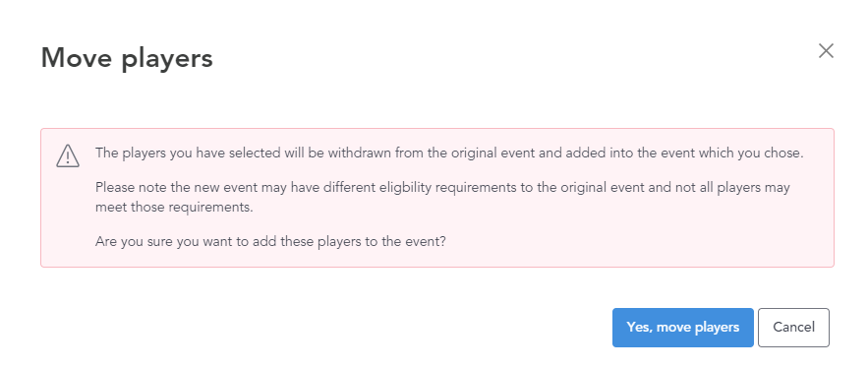Click the exclamation mark inside warning triangle
The image size is (868, 368).
tap(68, 157)
